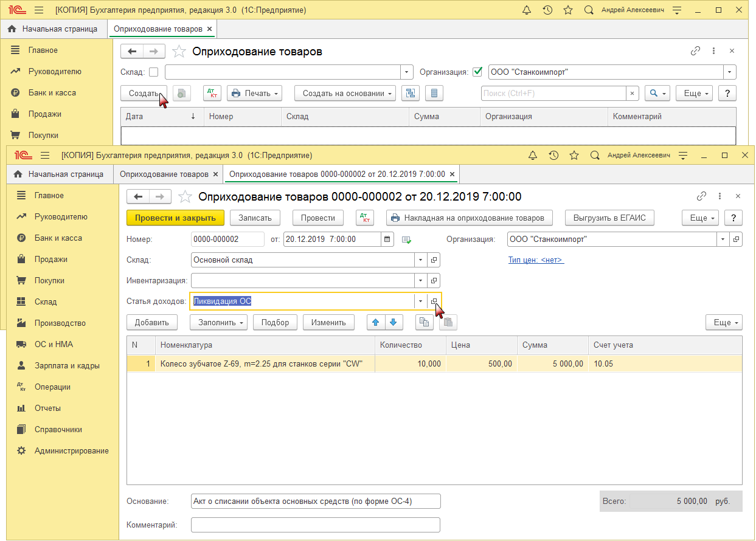756x541 pixels.
Task: Open Еще menu above the items table
Action: [724, 322]
